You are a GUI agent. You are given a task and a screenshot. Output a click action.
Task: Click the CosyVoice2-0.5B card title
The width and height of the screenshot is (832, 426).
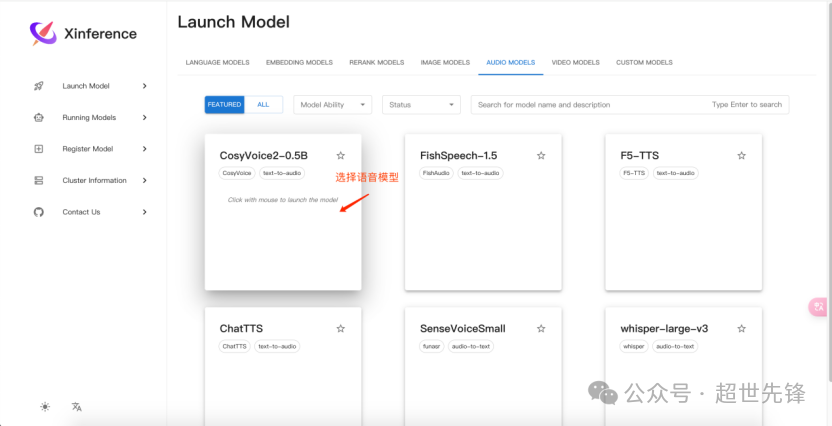click(264, 155)
